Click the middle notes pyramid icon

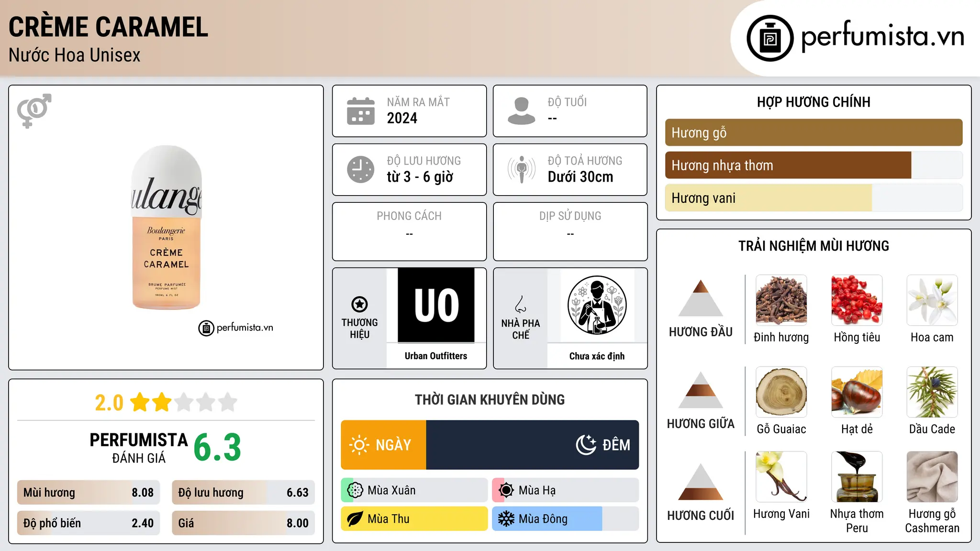coord(701,390)
